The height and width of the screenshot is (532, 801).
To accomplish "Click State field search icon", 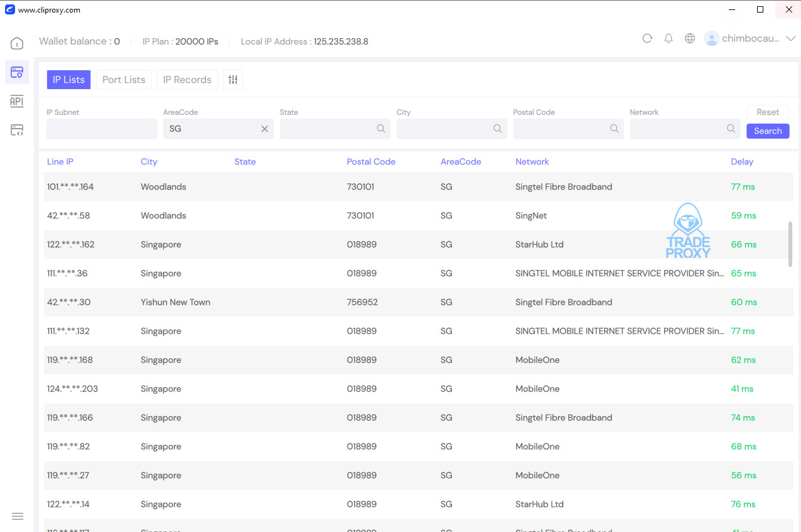I will 381,129.
